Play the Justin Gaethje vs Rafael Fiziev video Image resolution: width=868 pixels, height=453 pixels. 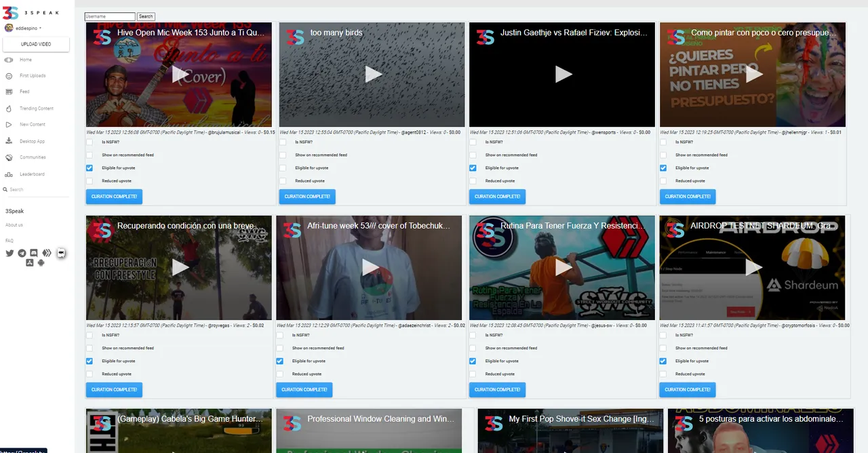pos(562,74)
